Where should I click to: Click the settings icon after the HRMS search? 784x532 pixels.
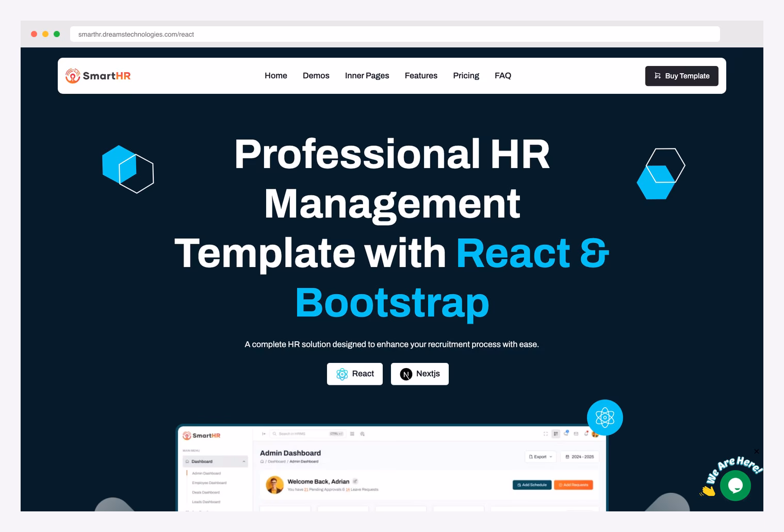pos(362,434)
